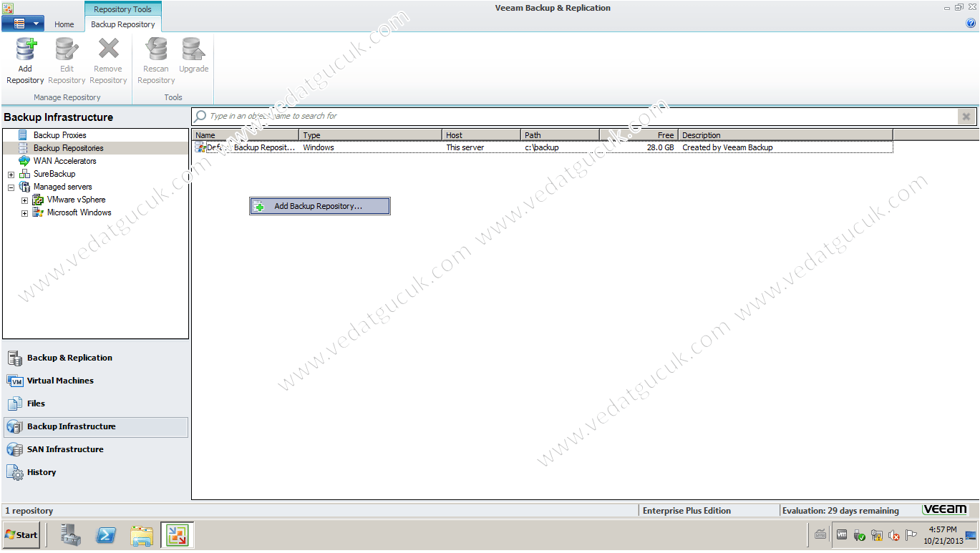Viewport: 980px width, 553px height.
Task: Sort by the Name column header
Action: coord(246,135)
